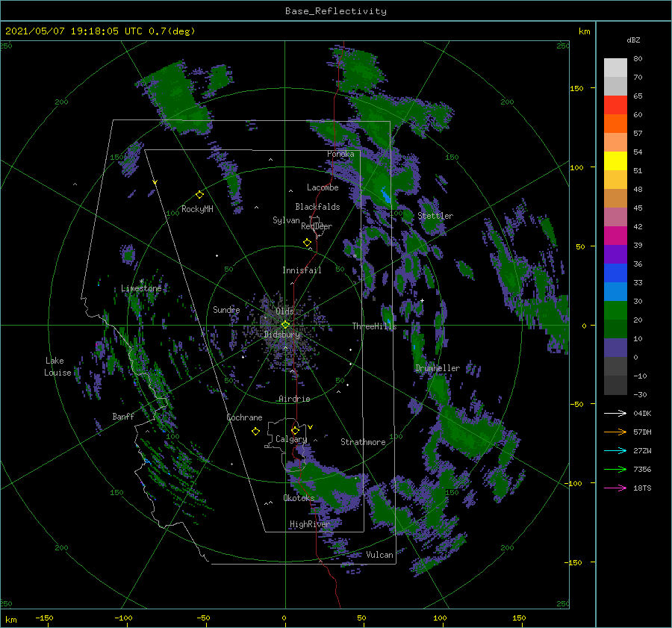Click the RockyMH label

197,209
